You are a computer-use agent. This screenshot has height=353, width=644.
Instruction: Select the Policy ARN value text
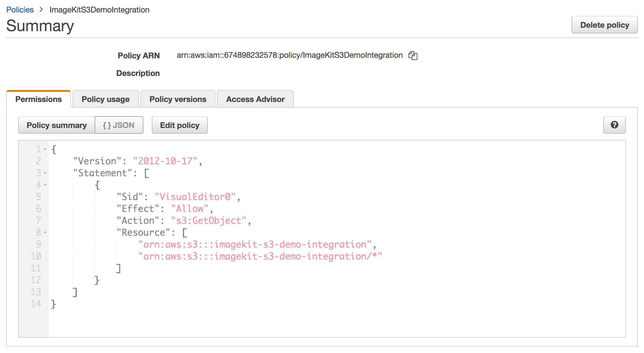tap(290, 55)
